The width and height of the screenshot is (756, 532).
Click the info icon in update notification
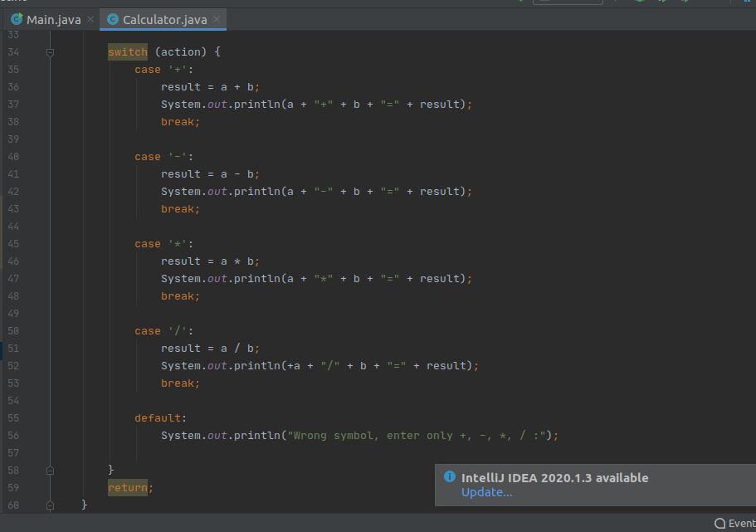449,476
